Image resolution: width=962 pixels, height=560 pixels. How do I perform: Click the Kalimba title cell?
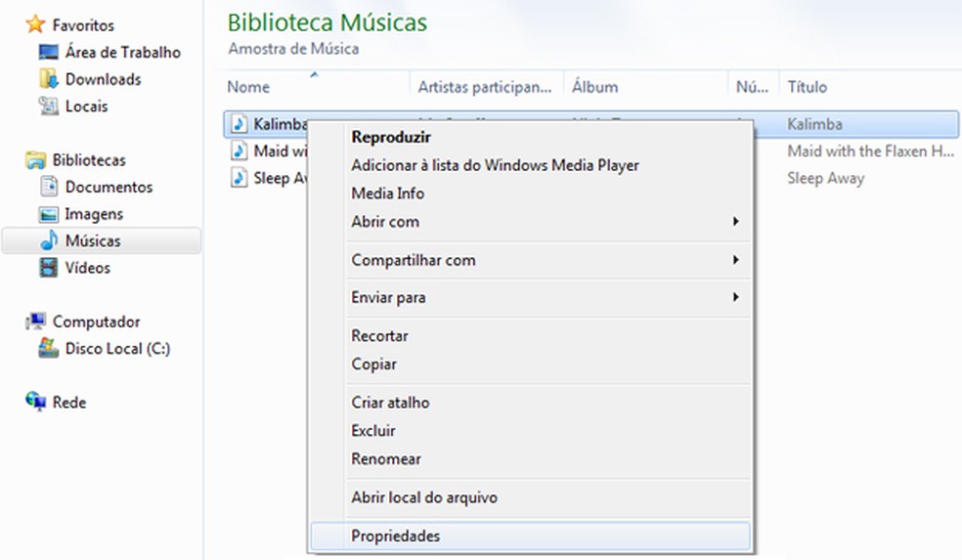814,124
